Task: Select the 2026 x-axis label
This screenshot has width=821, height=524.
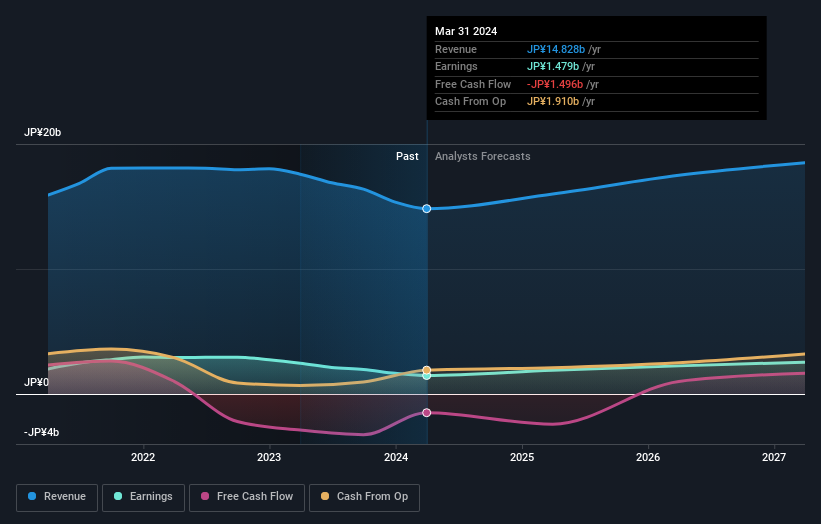Action: pos(648,458)
